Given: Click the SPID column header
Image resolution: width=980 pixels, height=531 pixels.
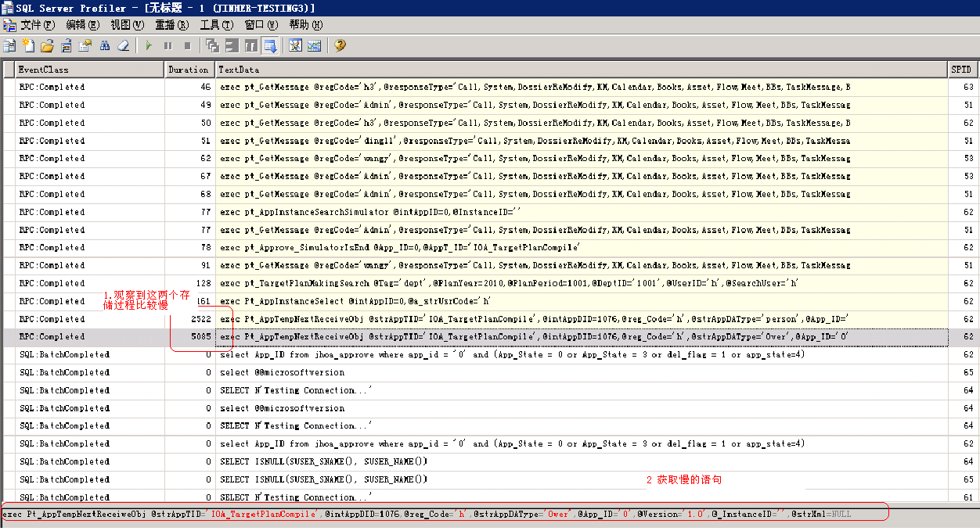Looking at the screenshot, I should click(x=960, y=70).
